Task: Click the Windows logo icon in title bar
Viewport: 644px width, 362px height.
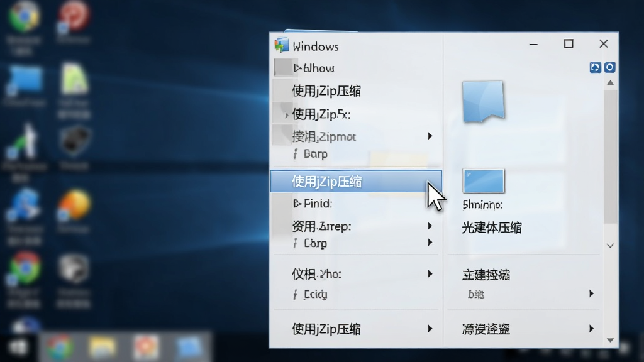Action: pos(281,45)
